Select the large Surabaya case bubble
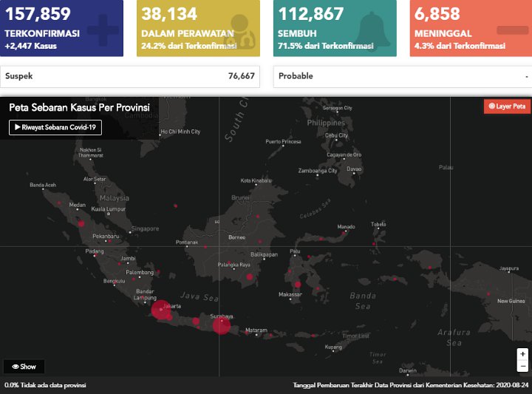532x394 pixels. click(x=221, y=325)
